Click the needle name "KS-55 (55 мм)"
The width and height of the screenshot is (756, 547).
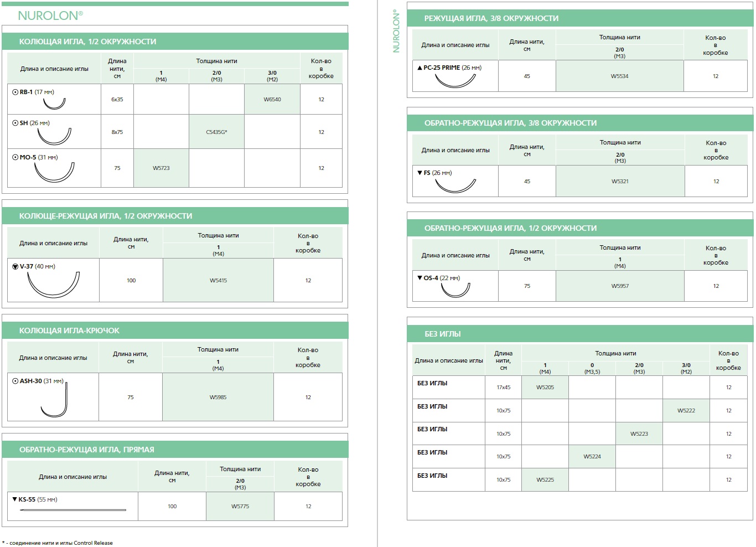click(38, 499)
